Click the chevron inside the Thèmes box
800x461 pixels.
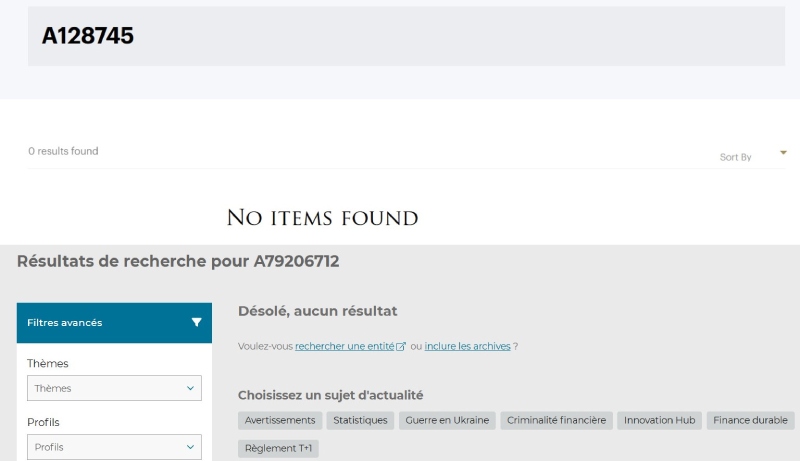pyautogui.click(x=190, y=388)
